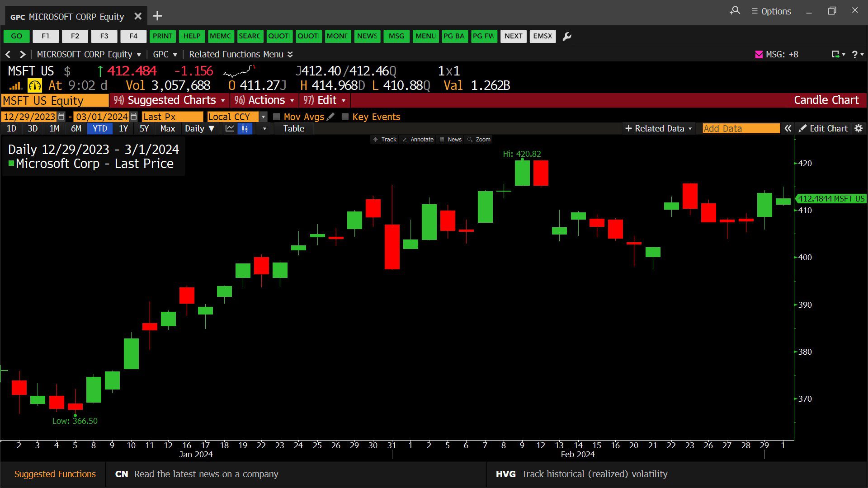Click the yellow gauge icon near the quote

coord(35,85)
